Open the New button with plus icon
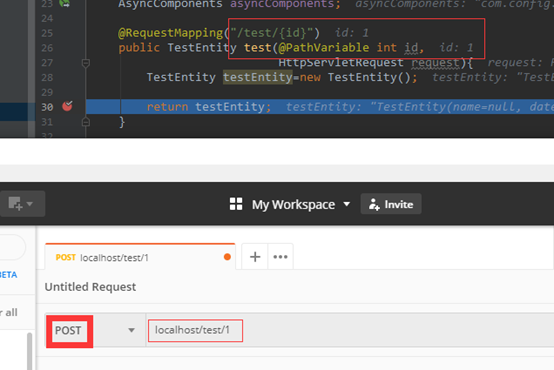This screenshot has width=554, height=370. (15, 204)
